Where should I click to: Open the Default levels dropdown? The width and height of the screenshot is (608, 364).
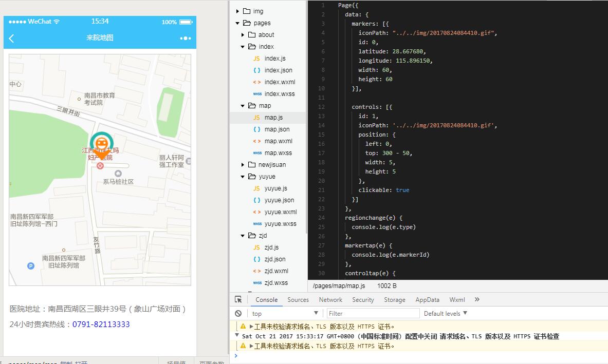(445, 314)
